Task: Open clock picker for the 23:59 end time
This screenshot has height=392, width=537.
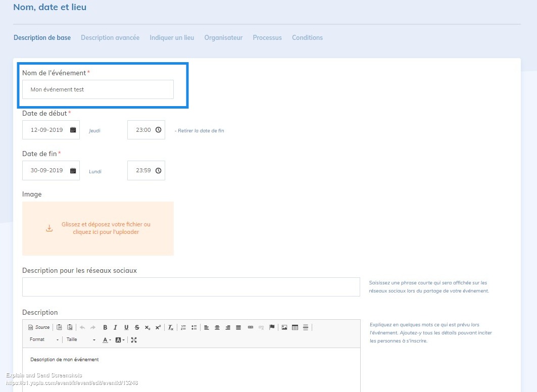Action: [x=158, y=171]
